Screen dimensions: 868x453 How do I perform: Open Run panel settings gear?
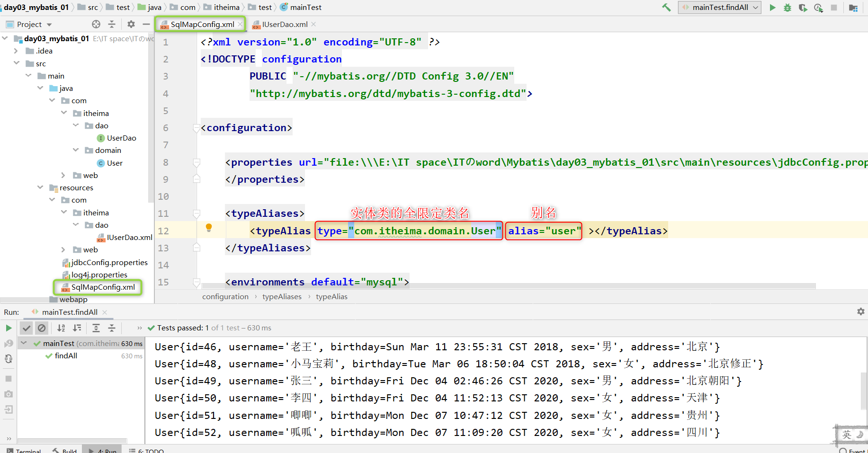click(861, 311)
